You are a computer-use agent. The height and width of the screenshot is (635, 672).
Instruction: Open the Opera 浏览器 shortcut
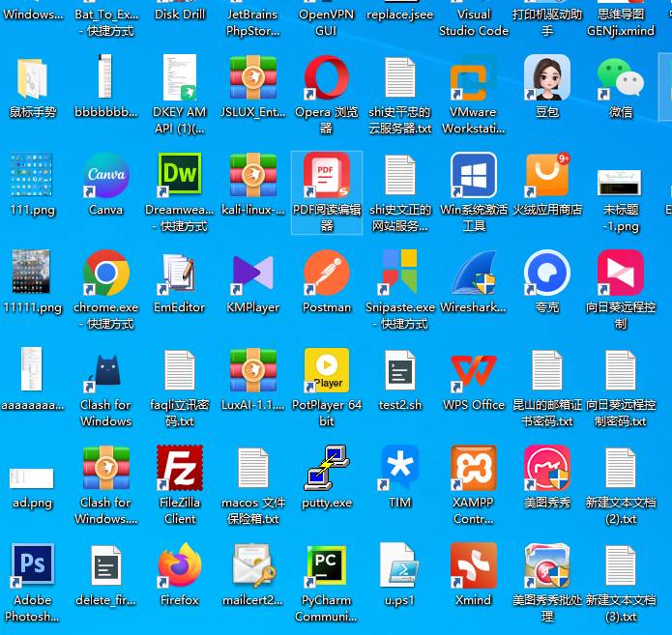[x=327, y=77]
